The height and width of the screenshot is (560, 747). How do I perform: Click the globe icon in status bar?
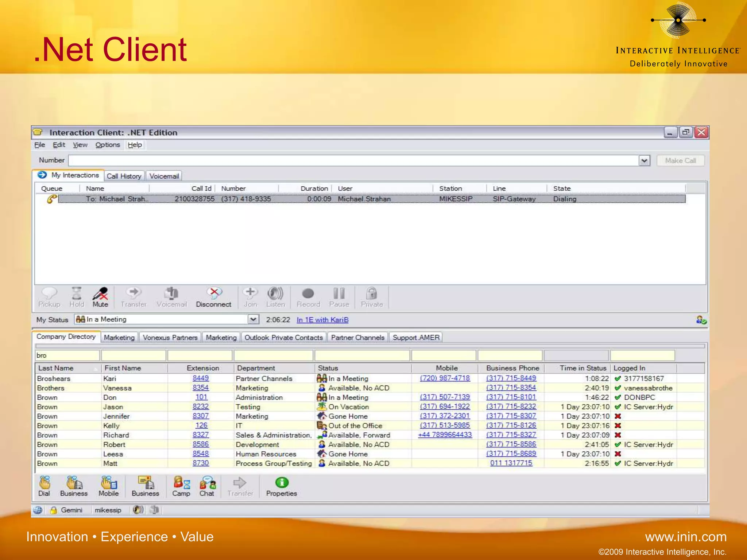(38, 510)
